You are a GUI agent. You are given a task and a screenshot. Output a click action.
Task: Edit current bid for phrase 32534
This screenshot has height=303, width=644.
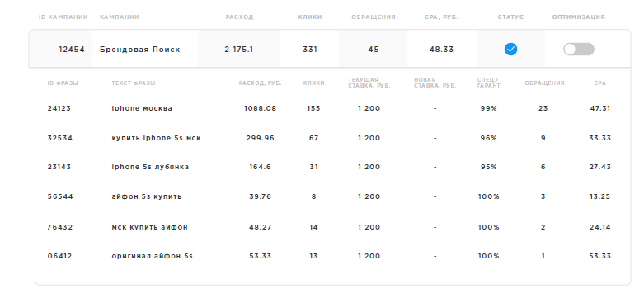369,138
